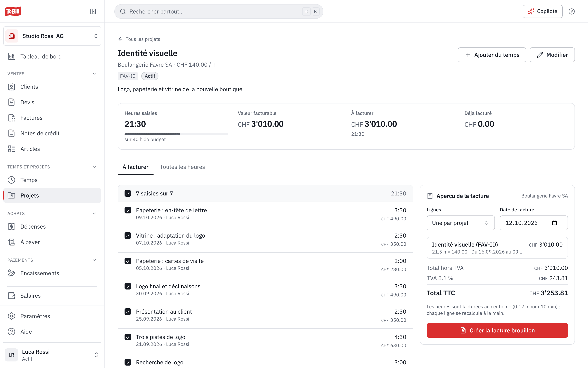Click calendar icon in Date de facture
Image resolution: width=588 pixels, height=368 pixels.
pos(555,223)
